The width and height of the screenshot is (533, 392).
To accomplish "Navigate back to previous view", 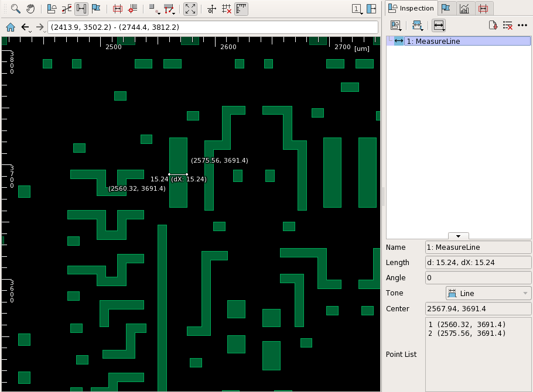I will click(x=26, y=27).
